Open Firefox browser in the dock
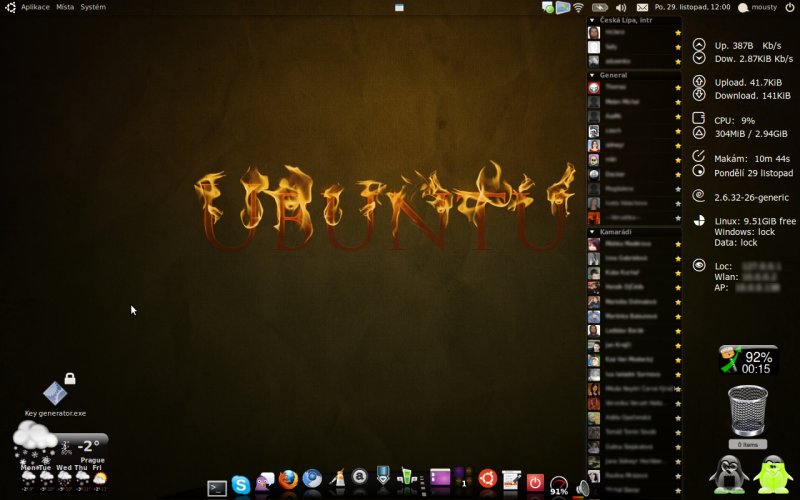 pyautogui.click(x=289, y=481)
